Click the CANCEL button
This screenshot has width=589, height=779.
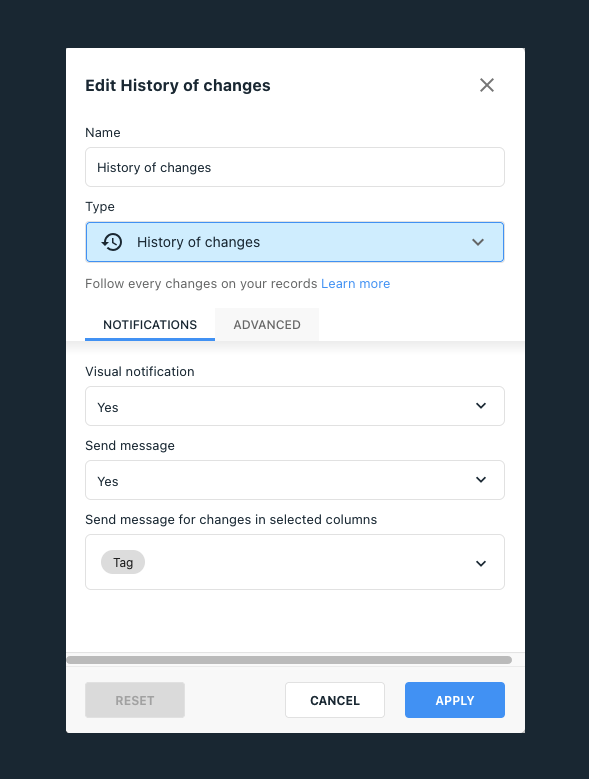coord(335,700)
